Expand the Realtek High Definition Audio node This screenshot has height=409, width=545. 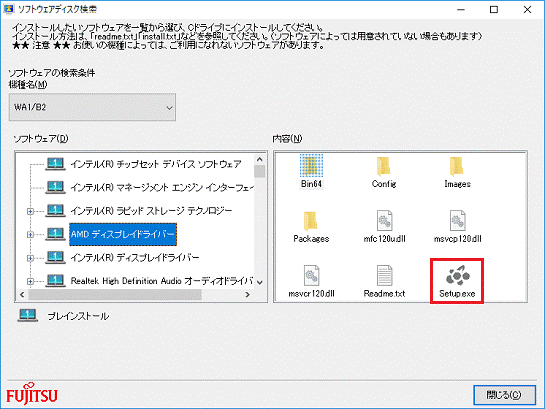(x=31, y=281)
